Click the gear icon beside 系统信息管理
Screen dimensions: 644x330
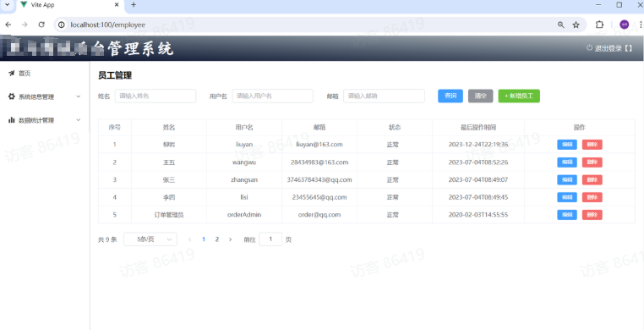(12, 96)
